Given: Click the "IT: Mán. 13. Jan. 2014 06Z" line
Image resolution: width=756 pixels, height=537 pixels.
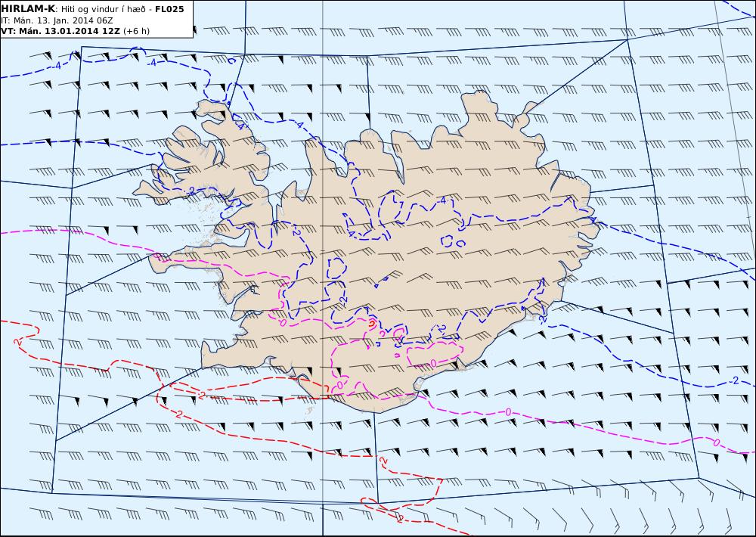Looking at the screenshot, I should 57,20.
